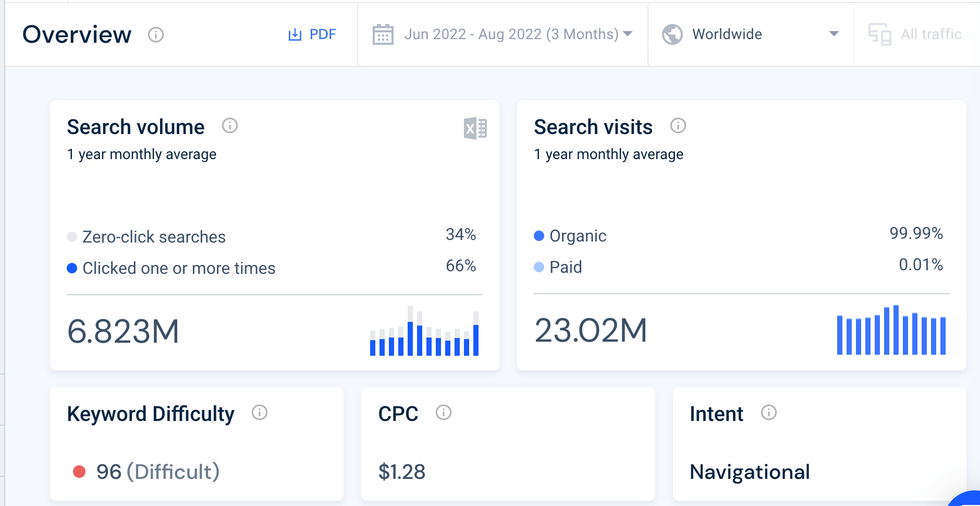Click the info icon beside Overview title

pyautogui.click(x=156, y=35)
